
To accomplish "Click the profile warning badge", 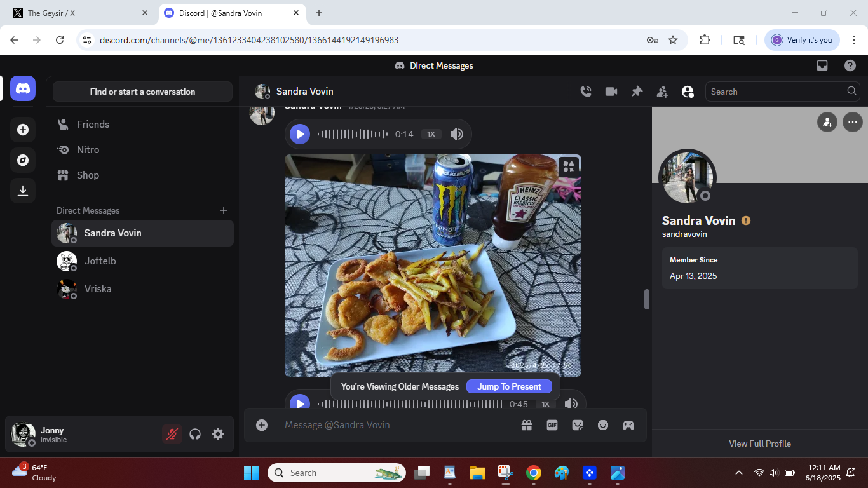I will (746, 220).
